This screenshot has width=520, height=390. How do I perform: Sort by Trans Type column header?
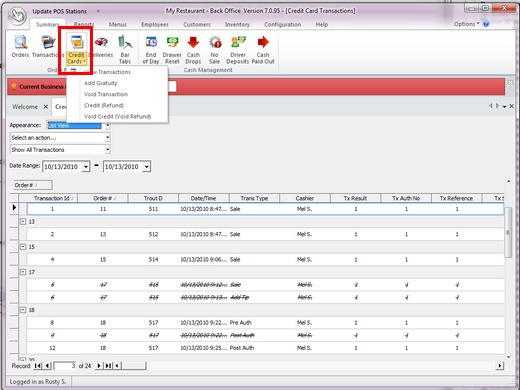point(254,198)
